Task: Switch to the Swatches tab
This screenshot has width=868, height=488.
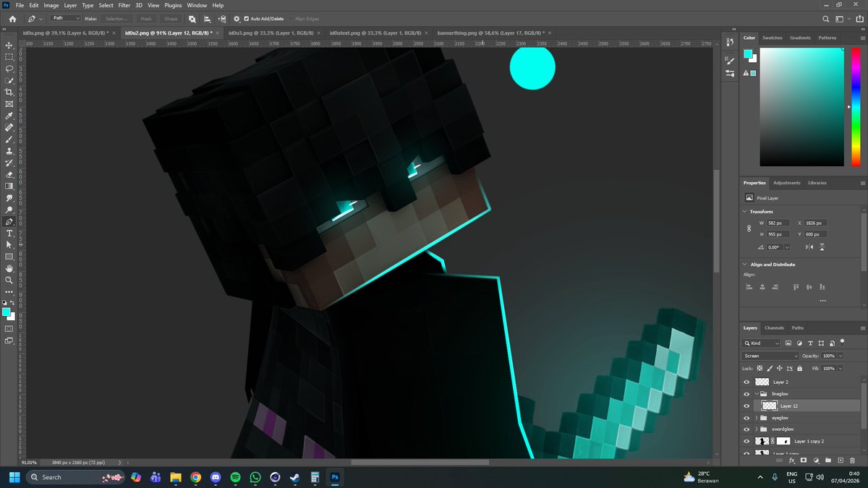Action: (x=773, y=38)
